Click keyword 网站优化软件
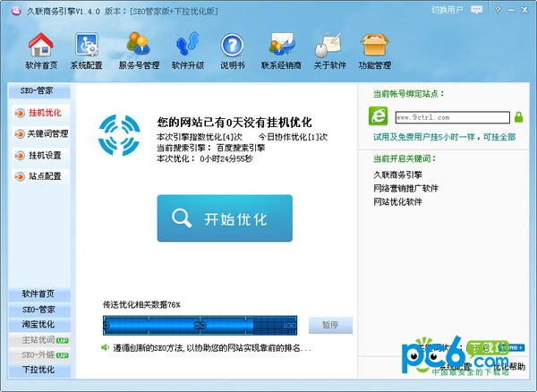537x392 pixels. tap(397, 201)
